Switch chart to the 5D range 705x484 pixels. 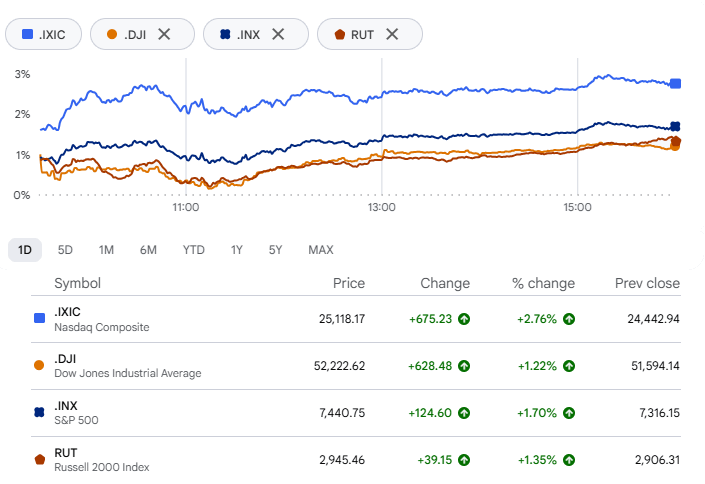(x=65, y=250)
